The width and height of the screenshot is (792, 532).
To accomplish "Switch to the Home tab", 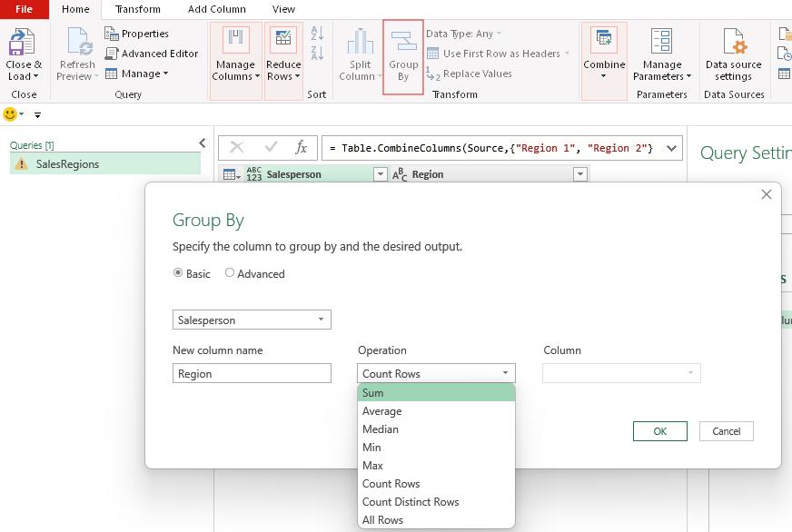I will 75,9.
